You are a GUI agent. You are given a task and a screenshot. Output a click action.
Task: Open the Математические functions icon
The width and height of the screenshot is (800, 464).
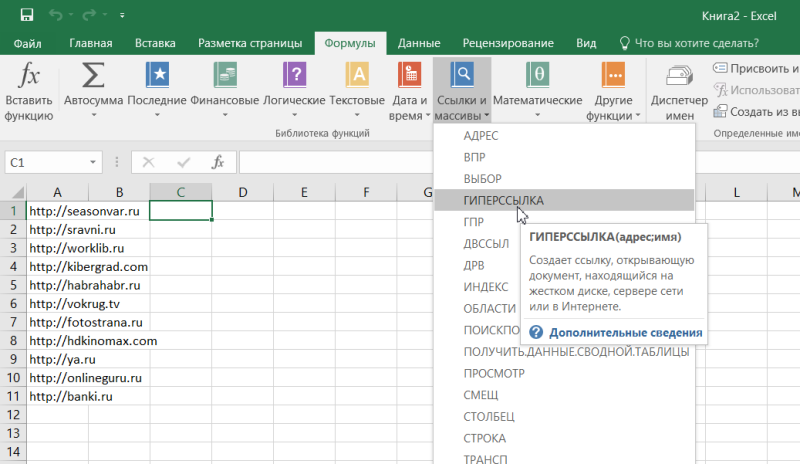[538, 75]
